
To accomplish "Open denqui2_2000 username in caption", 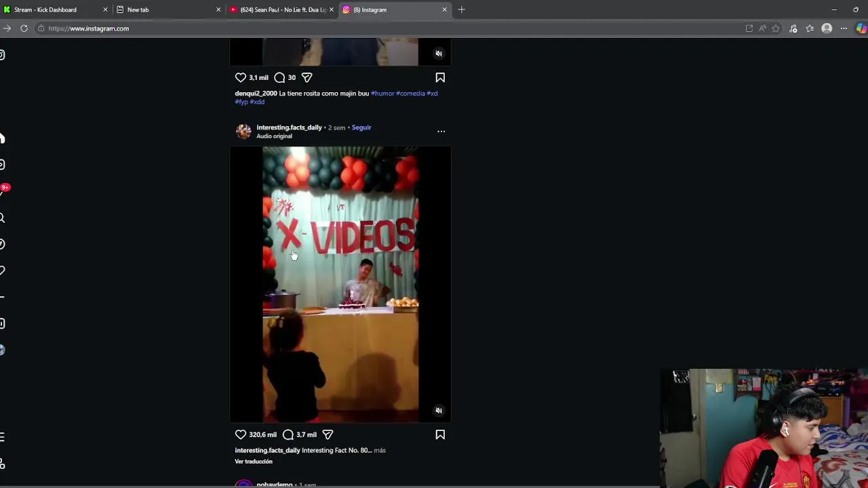I will (x=256, y=94).
